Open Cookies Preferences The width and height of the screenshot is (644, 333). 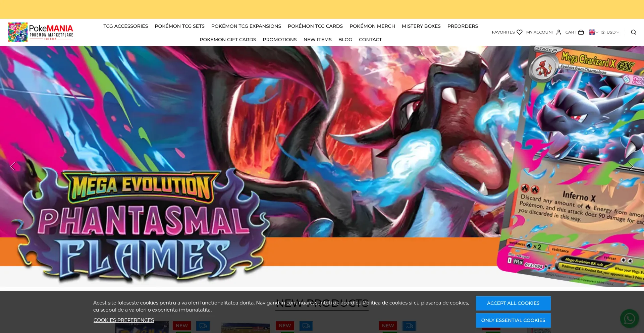[x=124, y=320]
